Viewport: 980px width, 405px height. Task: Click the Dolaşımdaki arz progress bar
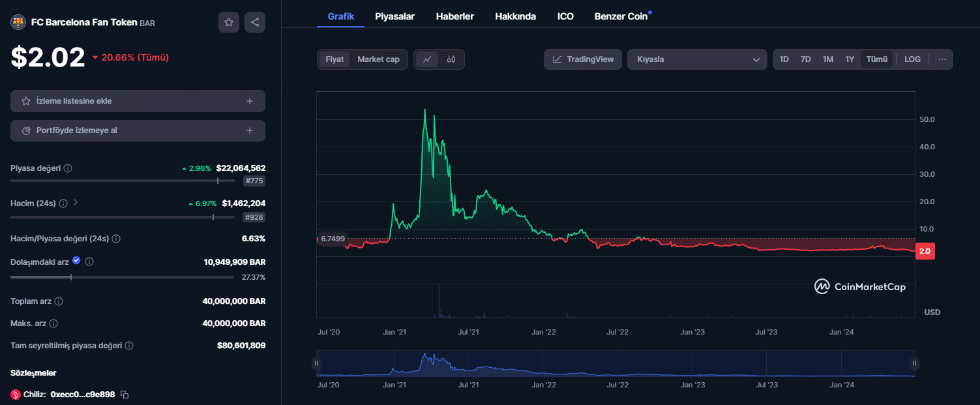(122, 277)
